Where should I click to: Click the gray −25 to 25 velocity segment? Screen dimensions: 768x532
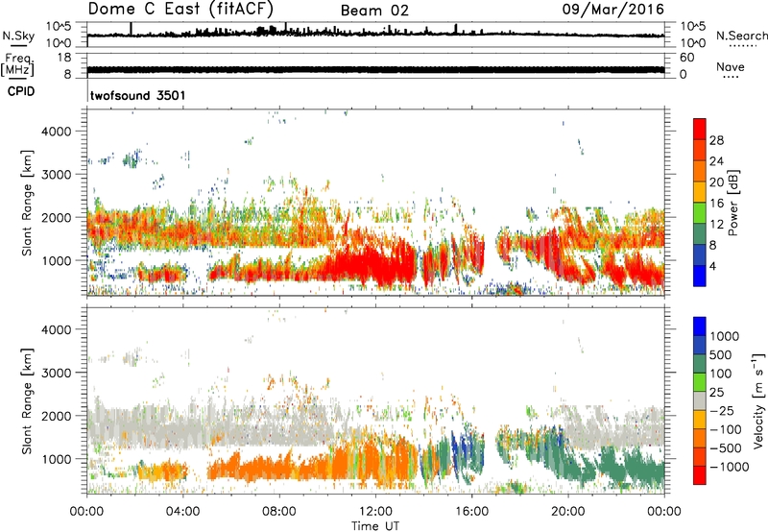[x=700, y=400]
